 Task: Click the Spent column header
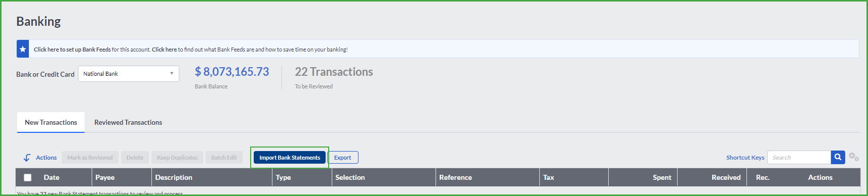tap(662, 177)
